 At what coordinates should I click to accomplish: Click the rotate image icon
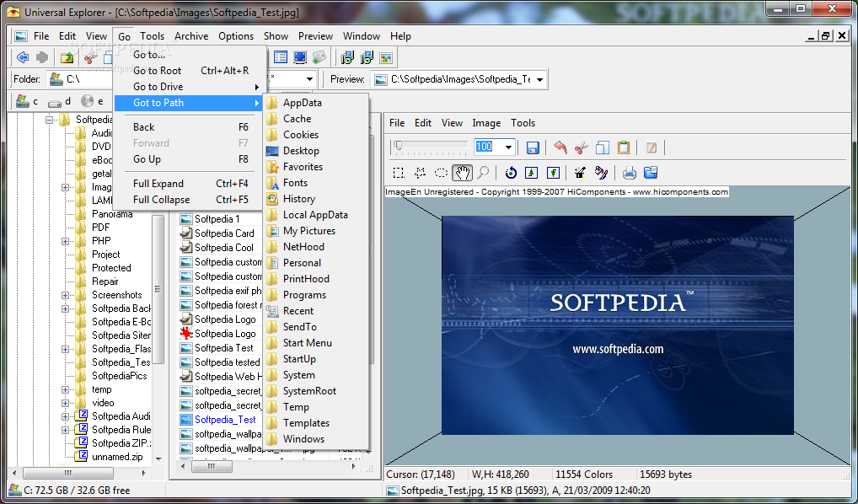point(511,173)
